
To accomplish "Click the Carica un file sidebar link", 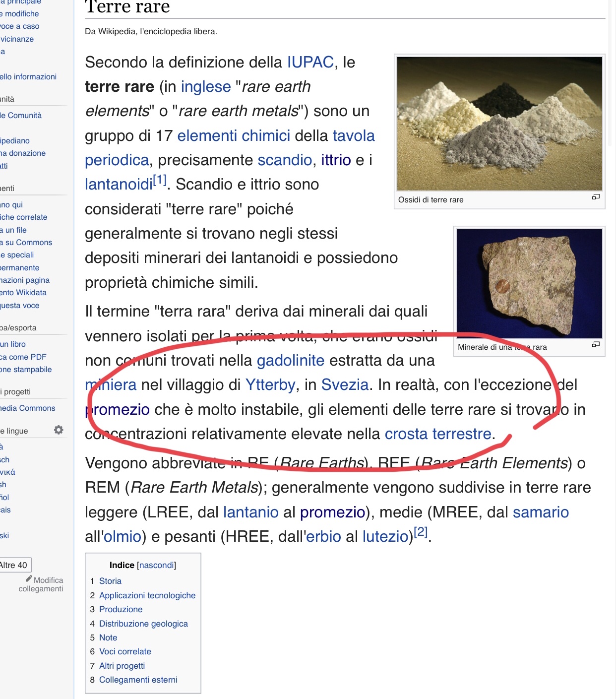I will 13,230.
